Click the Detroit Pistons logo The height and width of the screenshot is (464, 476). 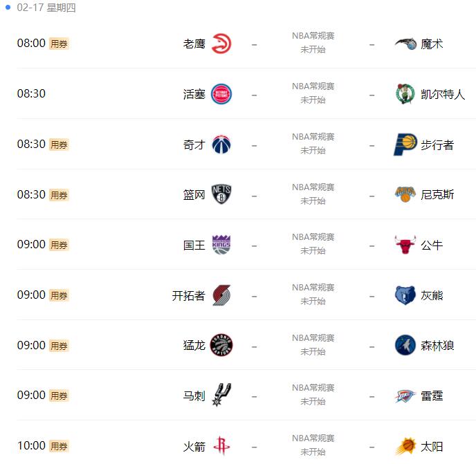[x=221, y=94]
